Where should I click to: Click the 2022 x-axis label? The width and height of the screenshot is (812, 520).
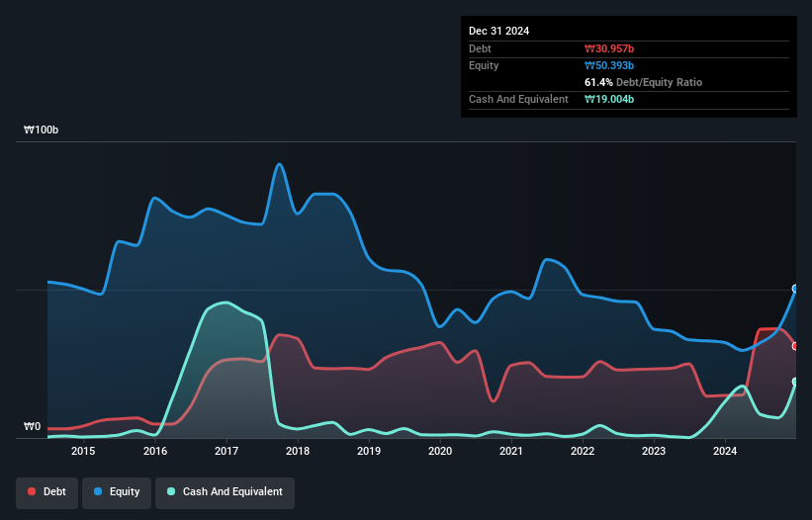tap(583, 451)
